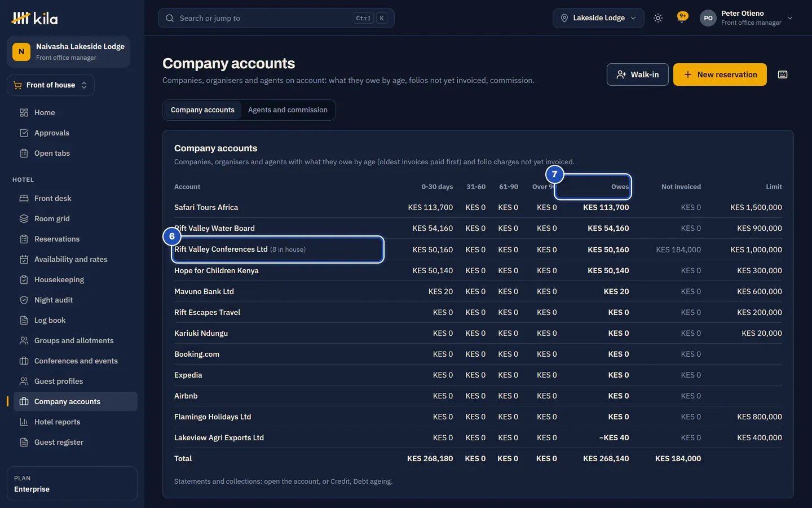
Task: Click the Conferences and events icon
Action: tap(24, 361)
